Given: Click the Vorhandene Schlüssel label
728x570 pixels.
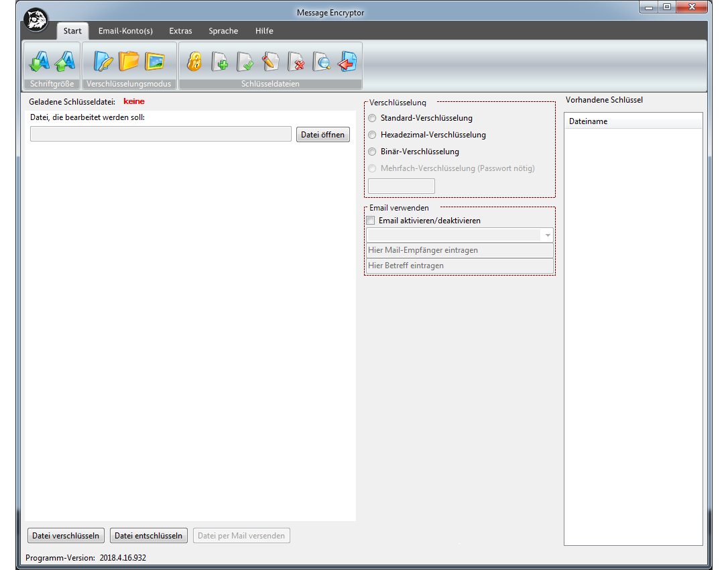Looking at the screenshot, I should pos(604,100).
